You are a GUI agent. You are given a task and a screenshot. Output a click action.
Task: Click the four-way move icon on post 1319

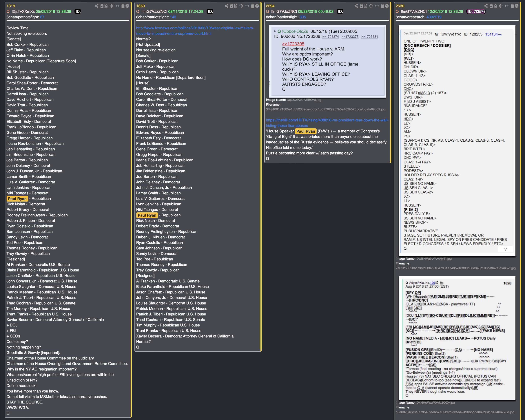[112, 6]
